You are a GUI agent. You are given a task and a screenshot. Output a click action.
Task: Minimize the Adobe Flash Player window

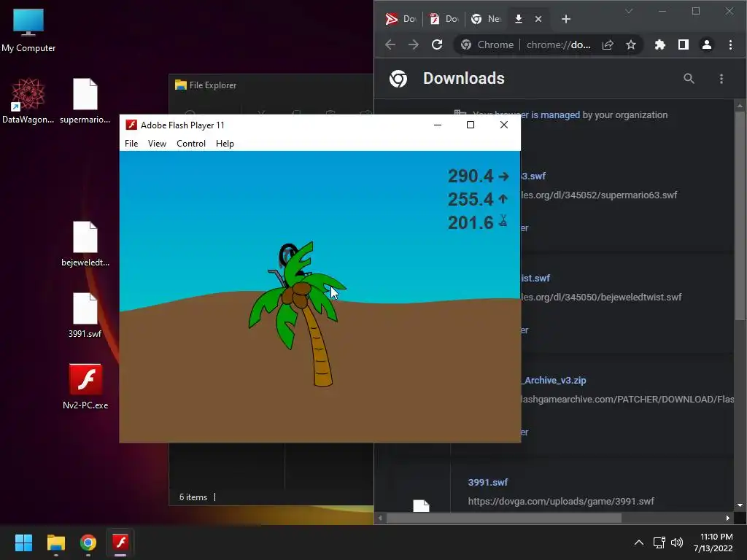[438, 125]
